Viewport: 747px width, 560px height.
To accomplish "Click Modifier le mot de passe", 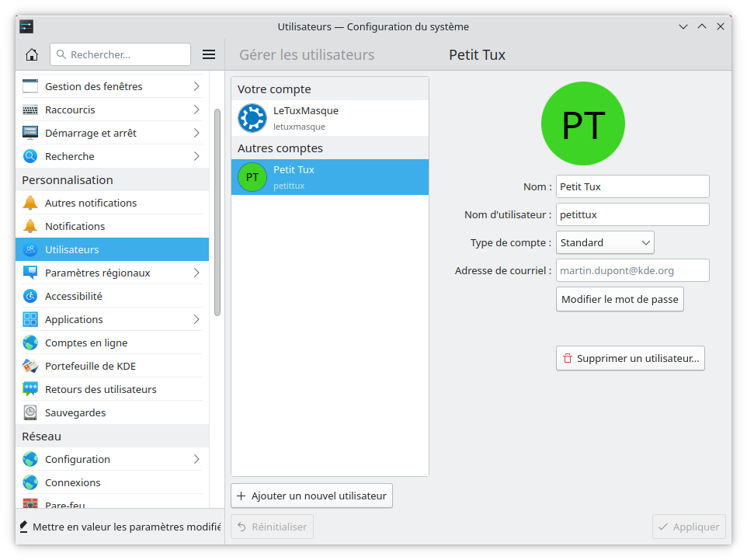I will (x=620, y=299).
